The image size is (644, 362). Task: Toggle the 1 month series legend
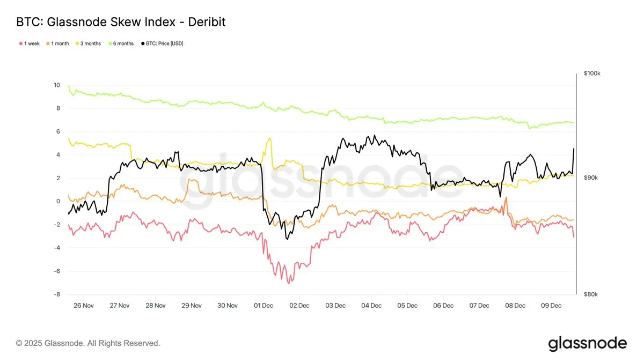pos(57,43)
